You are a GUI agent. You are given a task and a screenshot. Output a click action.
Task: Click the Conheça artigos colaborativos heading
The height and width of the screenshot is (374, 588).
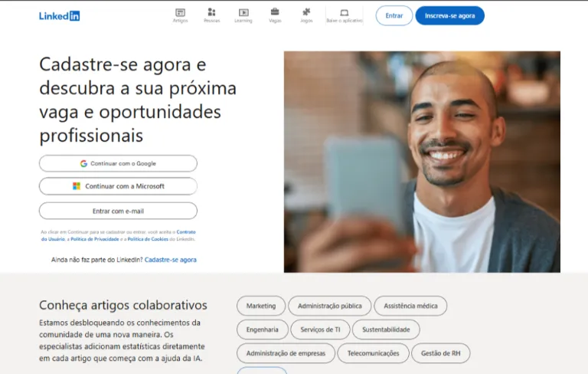pos(123,305)
